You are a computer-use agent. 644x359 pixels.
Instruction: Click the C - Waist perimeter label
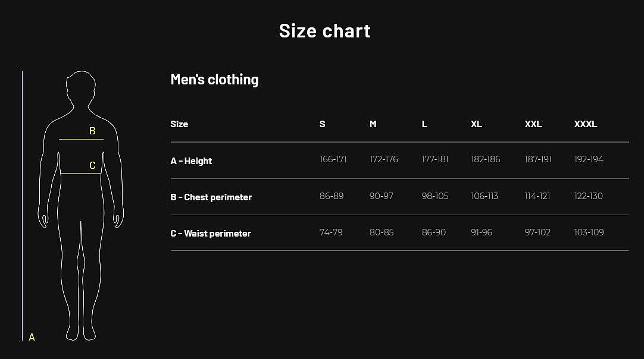(211, 234)
